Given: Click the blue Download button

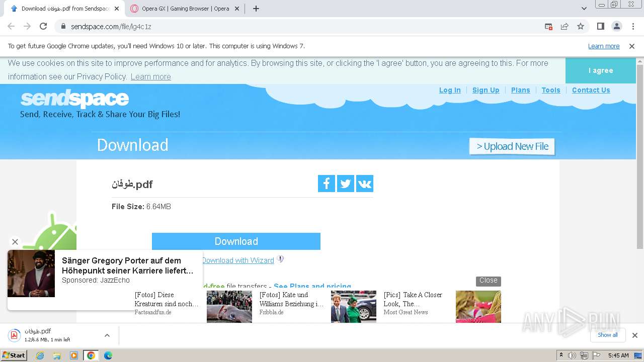Looking at the screenshot, I should 236,241.
